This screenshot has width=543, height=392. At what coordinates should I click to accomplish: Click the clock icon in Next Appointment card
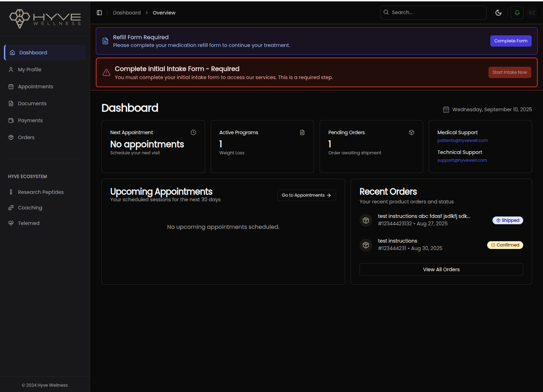pos(193,132)
